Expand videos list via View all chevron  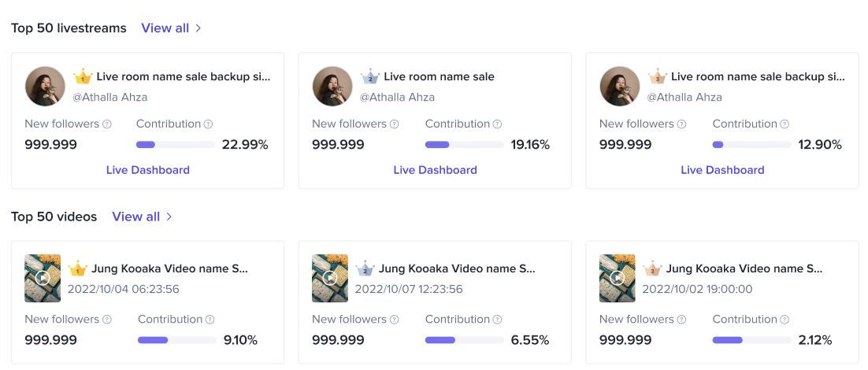coord(169,216)
